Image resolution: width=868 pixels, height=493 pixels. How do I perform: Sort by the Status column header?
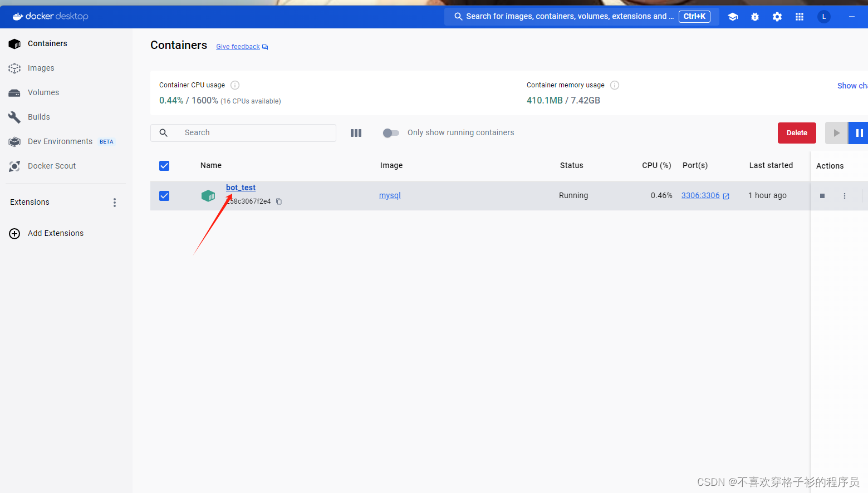pyautogui.click(x=572, y=165)
